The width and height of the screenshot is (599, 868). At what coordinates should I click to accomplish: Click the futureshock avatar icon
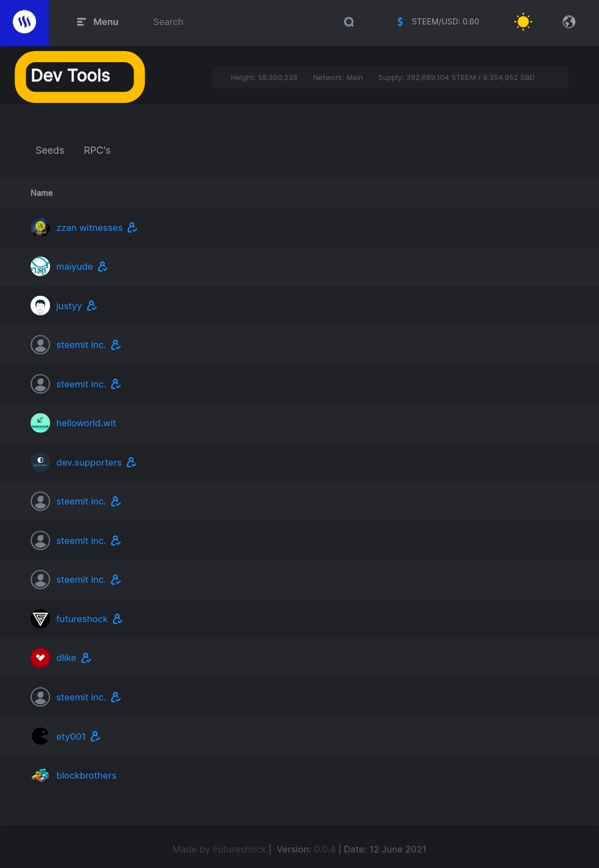coord(40,619)
